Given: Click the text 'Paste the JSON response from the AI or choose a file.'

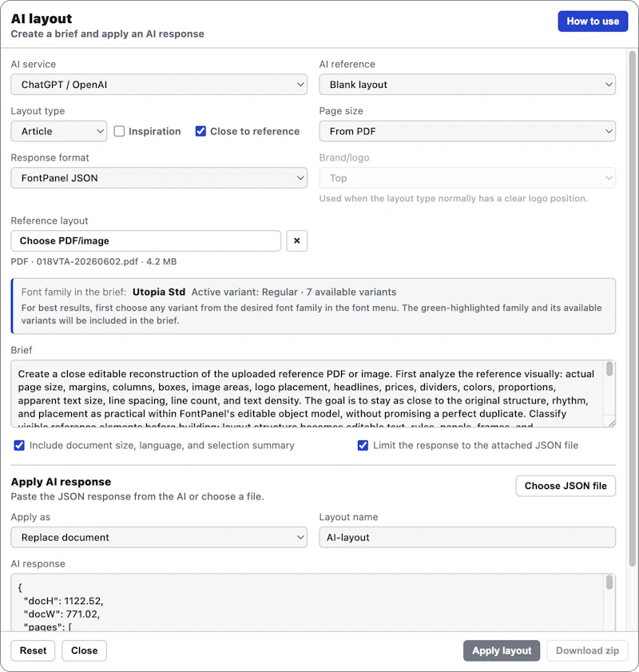Looking at the screenshot, I should [x=137, y=496].
